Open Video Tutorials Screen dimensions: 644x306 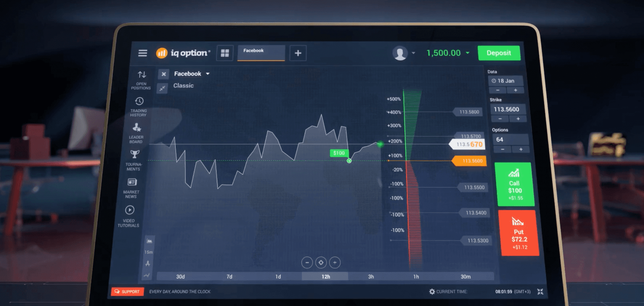129,216
